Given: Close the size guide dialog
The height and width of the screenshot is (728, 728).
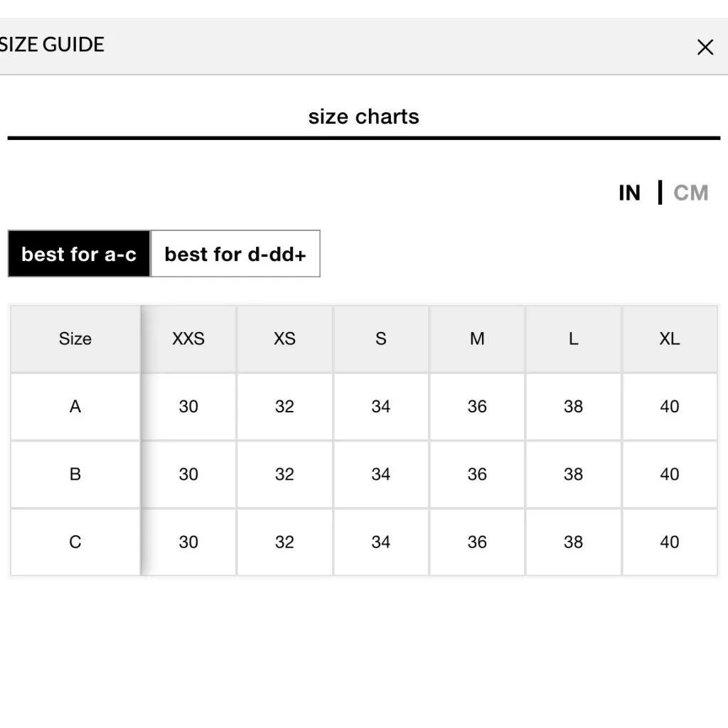Looking at the screenshot, I should tap(705, 48).
